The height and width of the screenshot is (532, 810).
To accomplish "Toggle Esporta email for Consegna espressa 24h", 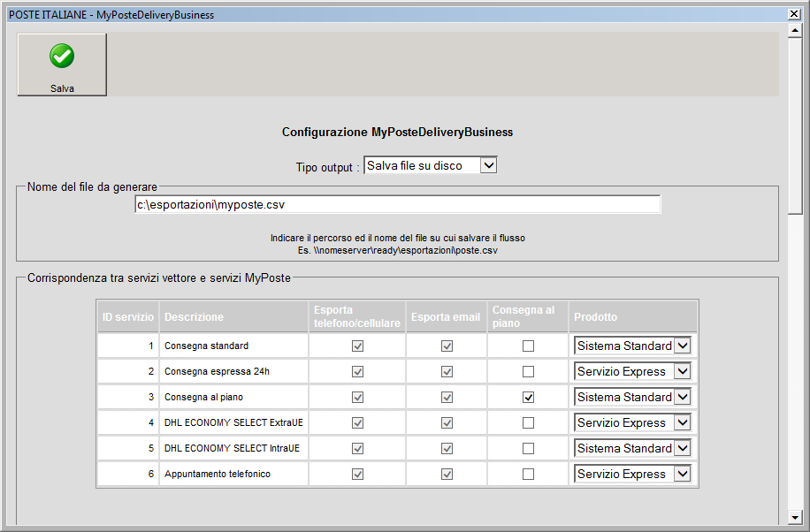I will pos(447,371).
